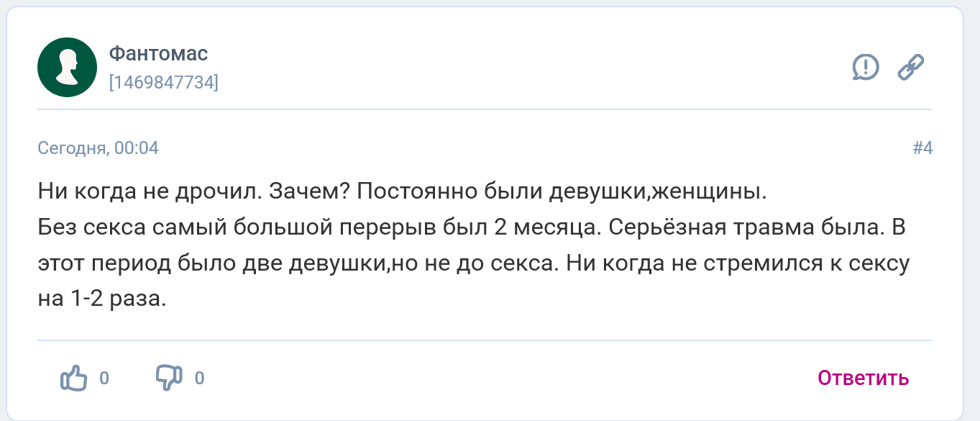Viewport: 980px width, 421px height.
Task: Open the Фантомас user profile name
Action: [158, 53]
